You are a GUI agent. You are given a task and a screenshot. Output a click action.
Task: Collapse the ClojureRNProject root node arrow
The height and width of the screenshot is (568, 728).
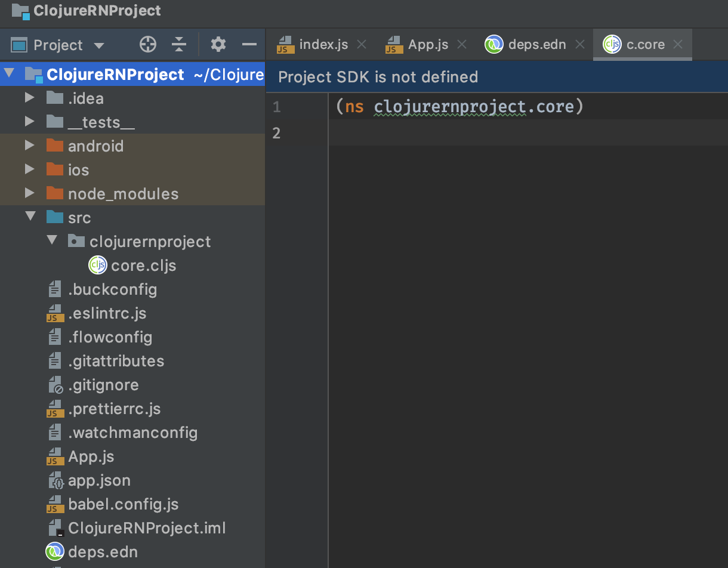[x=10, y=74]
